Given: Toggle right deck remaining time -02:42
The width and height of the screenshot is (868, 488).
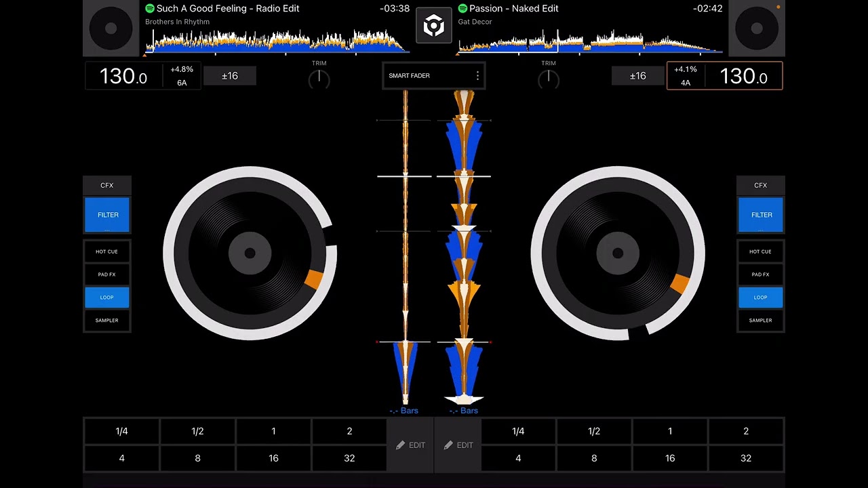Looking at the screenshot, I should pyautogui.click(x=707, y=9).
